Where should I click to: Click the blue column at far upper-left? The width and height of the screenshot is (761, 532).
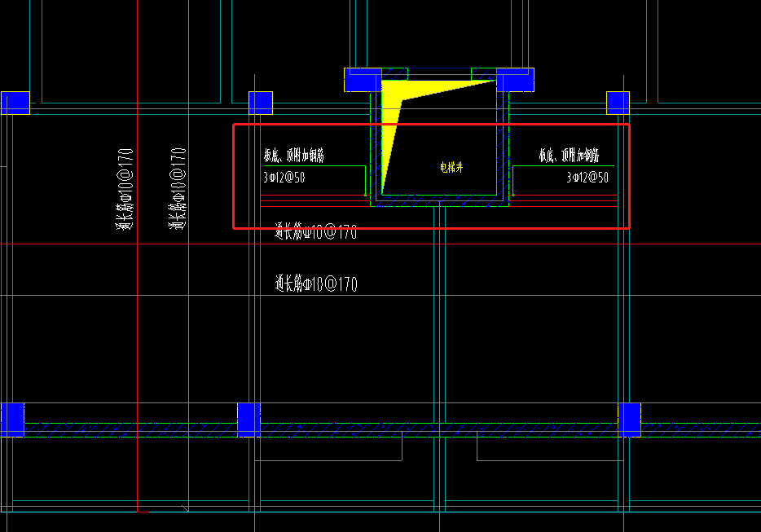(15, 103)
